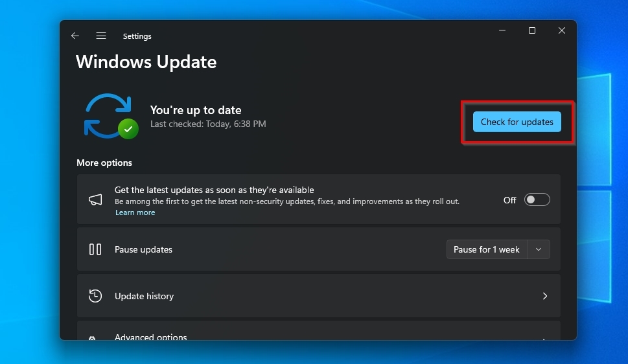Open the Advanced options entry
Image resolution: width=628 pixels, height=364 pixels.
(x=150, y=337)
